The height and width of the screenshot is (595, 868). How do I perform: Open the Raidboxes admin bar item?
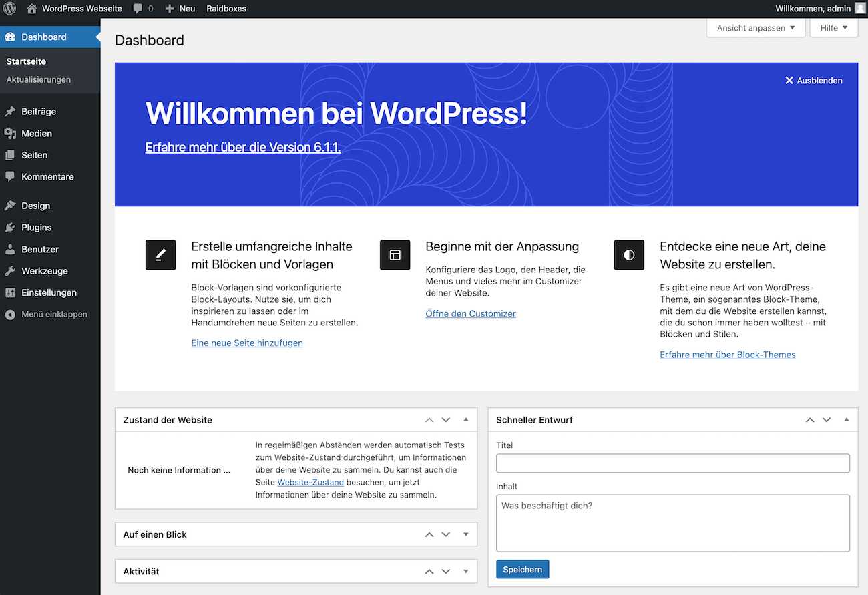[226, 9]
